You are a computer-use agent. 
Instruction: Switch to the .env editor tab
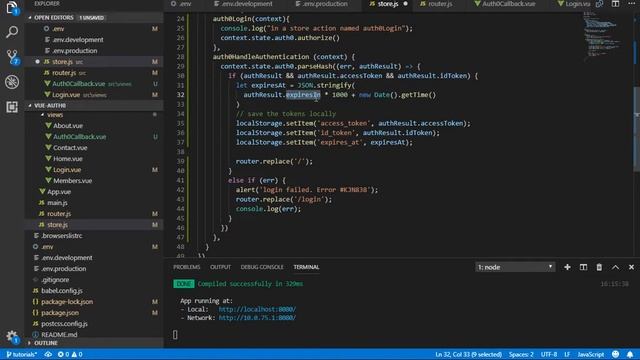pyautogui.click(x=181, y=4)
